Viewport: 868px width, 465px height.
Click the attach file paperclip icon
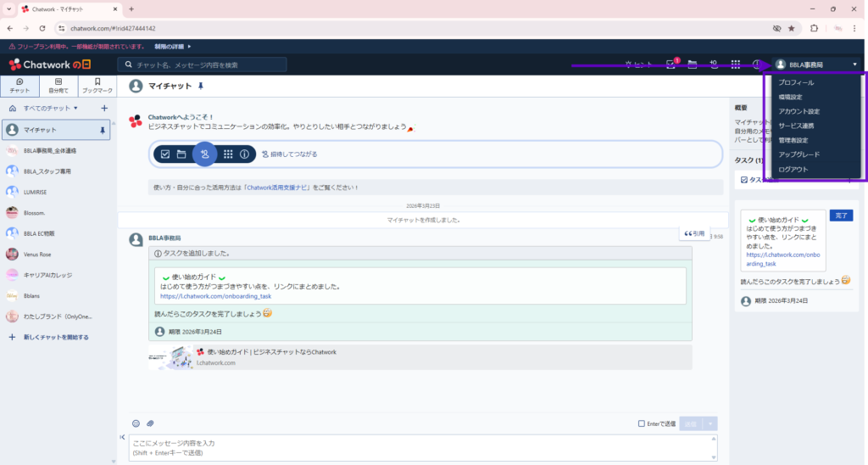[x=150, y=423]
